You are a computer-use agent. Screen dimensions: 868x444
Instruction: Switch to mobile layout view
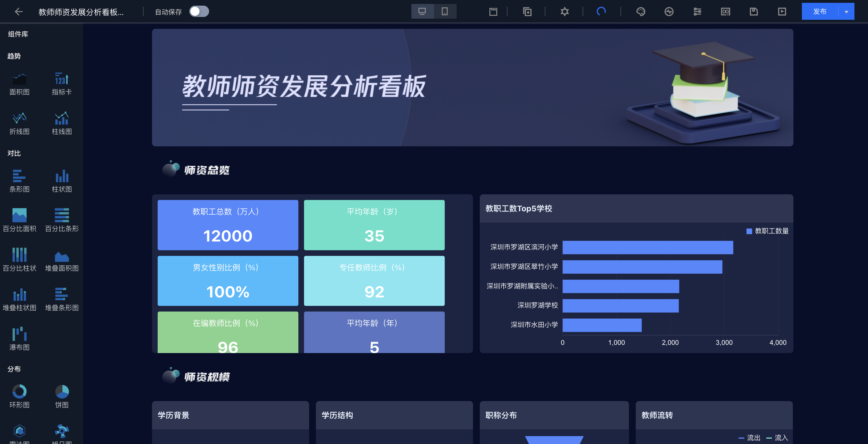click(445, 12)
